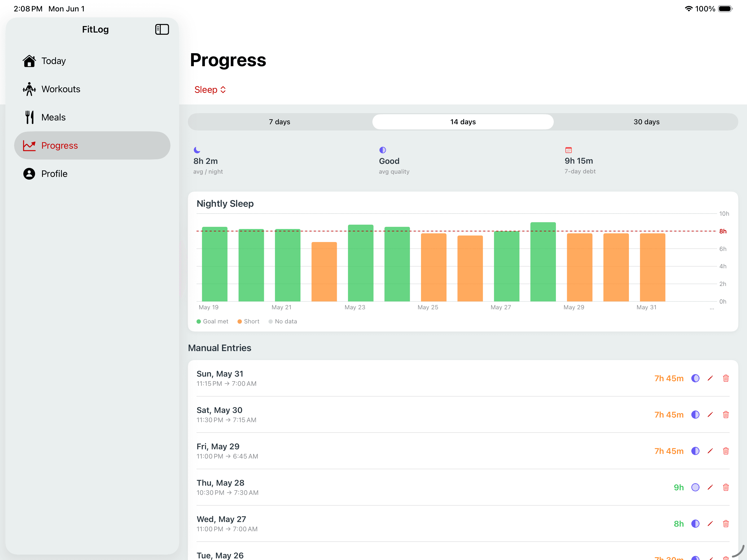Viewport: 747px width, 560px height.
Task: Delete the Thu, May 28 sleep entry
Action: tap(726, 487)
